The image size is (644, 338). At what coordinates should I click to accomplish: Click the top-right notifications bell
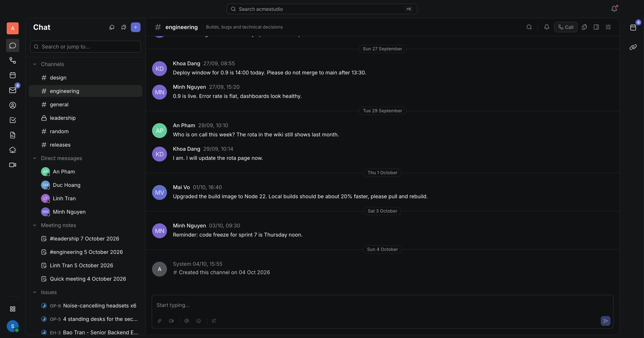click(614, 9)
